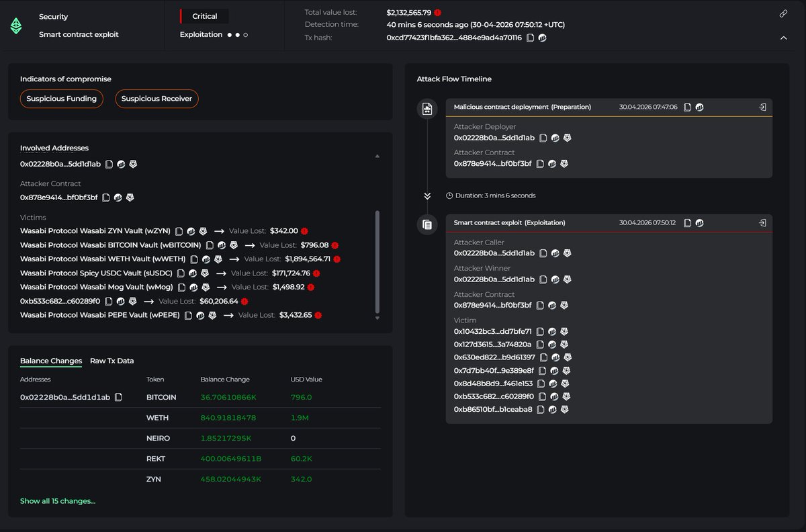Copy victim address 0x10432bc3...dd7bfe71
The height and width of the screenshot is (532, 806).
pyautogui.click(x=540, y=331)
